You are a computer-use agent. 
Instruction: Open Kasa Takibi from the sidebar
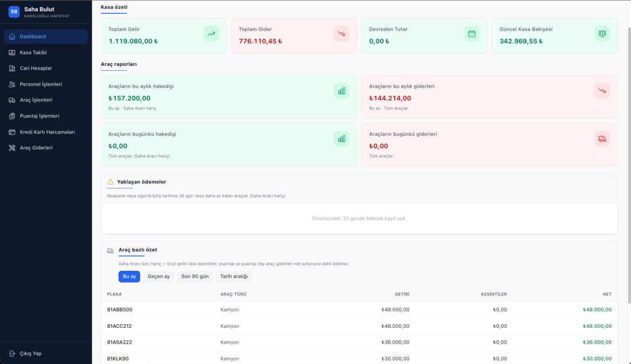33,52
